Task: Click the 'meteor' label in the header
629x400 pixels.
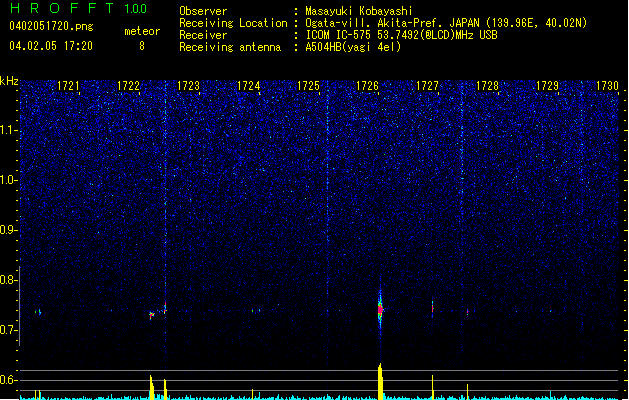Action: (142, 31)
